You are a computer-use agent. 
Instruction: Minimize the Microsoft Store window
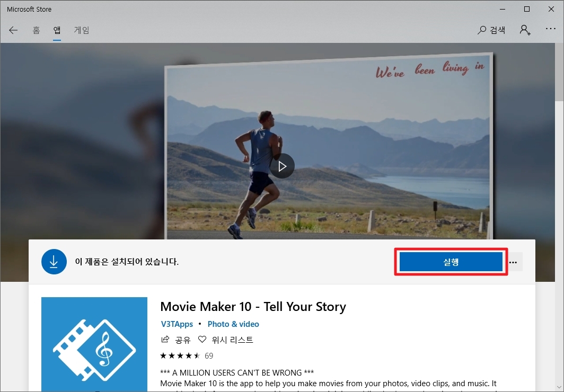point(503,10)
